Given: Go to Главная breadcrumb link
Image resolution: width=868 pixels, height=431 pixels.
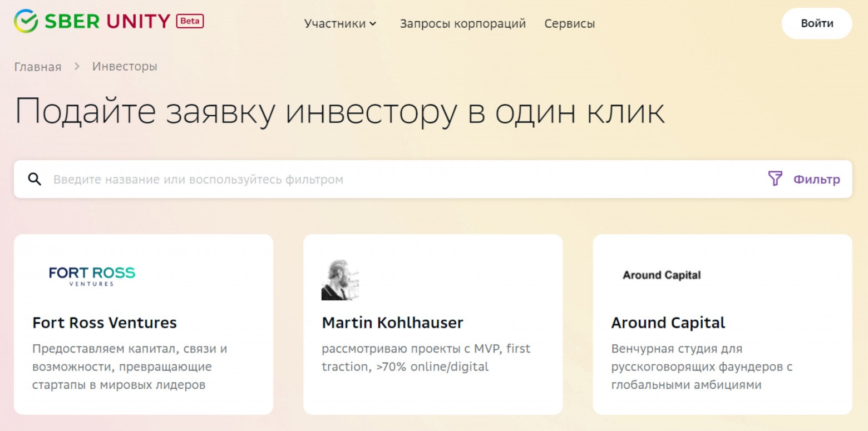Looking at the screenshot, I should point(37,67).
